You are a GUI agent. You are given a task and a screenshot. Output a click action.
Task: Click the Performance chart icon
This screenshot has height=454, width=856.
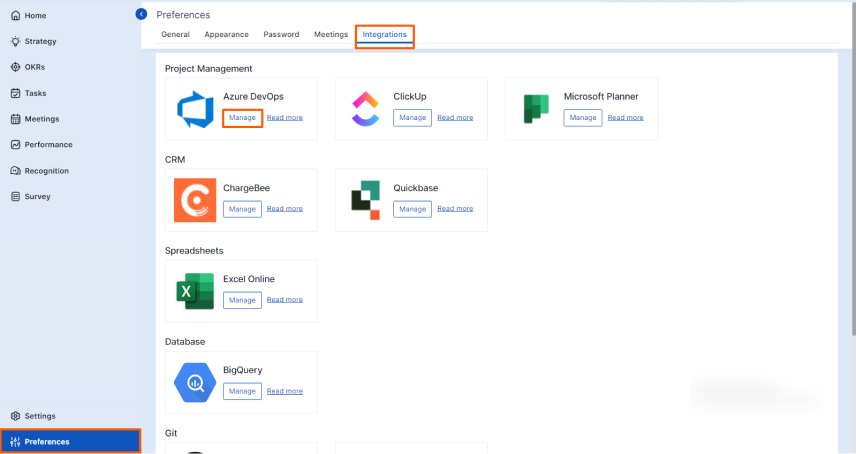[x=15, y=145]
